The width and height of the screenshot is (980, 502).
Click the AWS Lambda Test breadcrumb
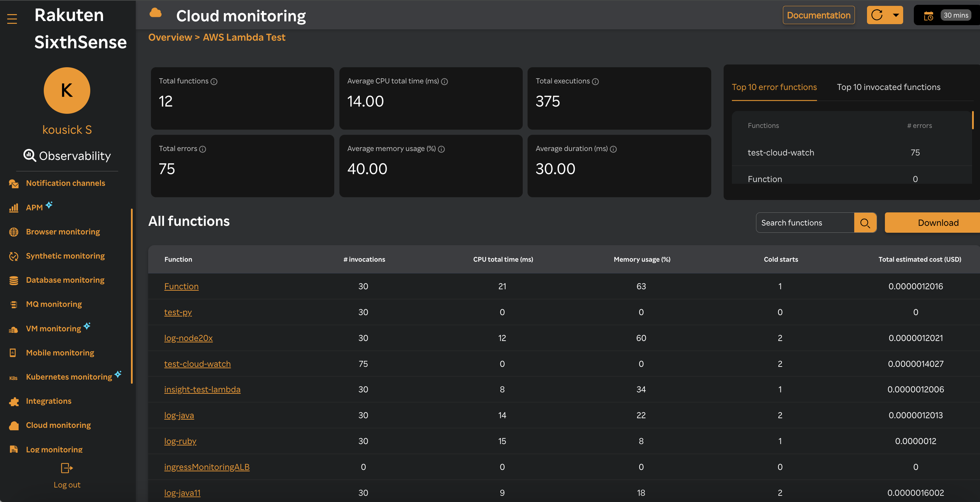pos(244,37)
